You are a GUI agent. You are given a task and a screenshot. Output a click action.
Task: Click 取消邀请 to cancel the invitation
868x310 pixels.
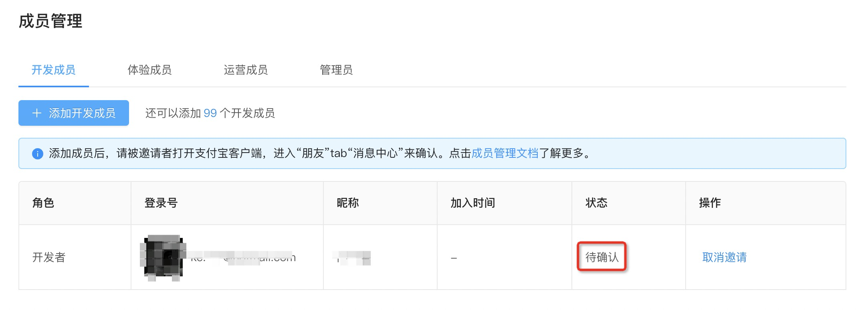[x=725, y=257]
